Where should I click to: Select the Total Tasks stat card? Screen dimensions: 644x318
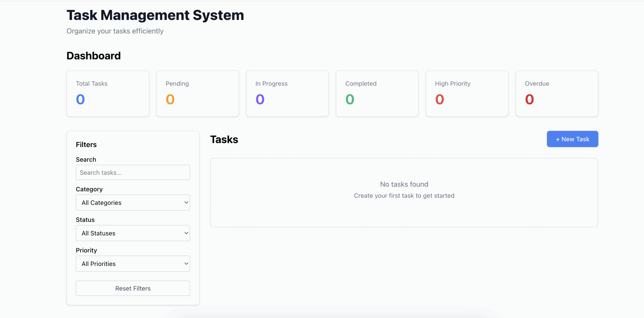pyautogui.click(x=108, y=94)
